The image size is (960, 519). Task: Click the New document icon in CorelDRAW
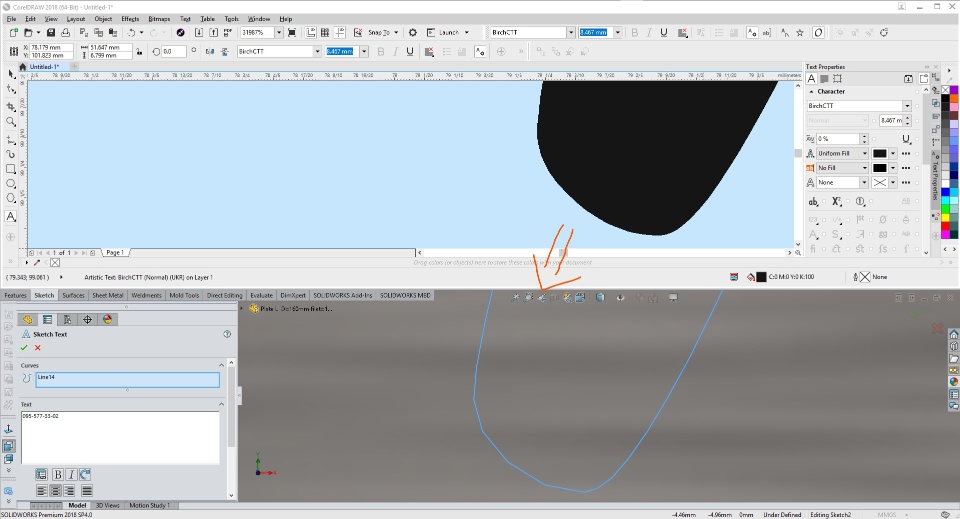[13, 32]
